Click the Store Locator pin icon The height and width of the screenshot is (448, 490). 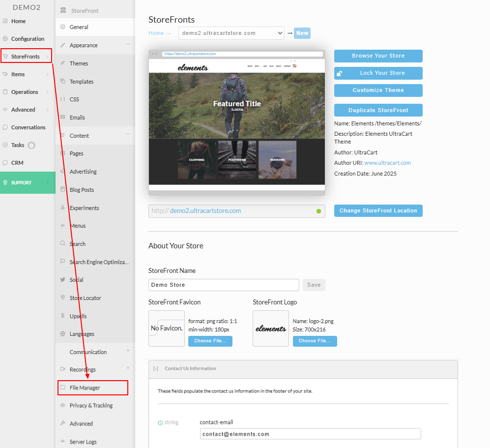[63, 298]
